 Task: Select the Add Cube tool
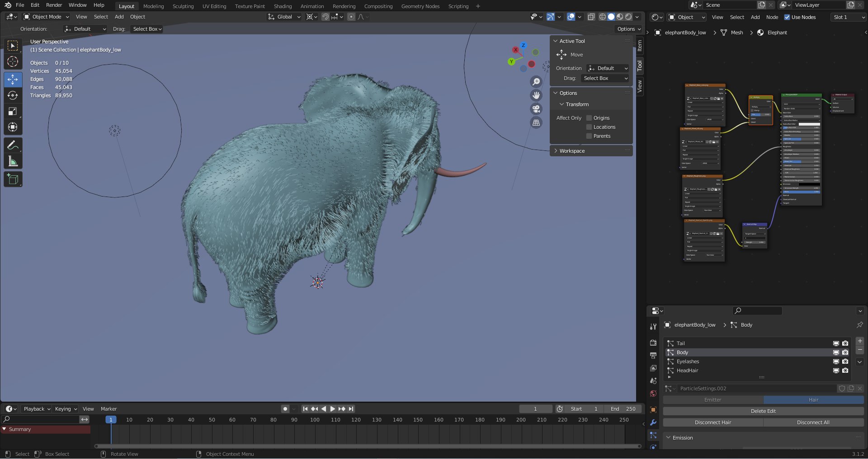coord(13,179)
